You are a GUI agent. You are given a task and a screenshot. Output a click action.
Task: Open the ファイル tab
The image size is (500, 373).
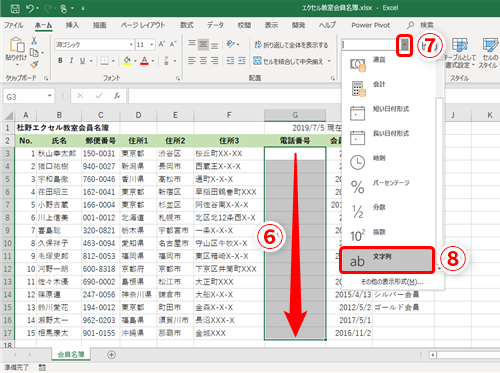point(14,25)
